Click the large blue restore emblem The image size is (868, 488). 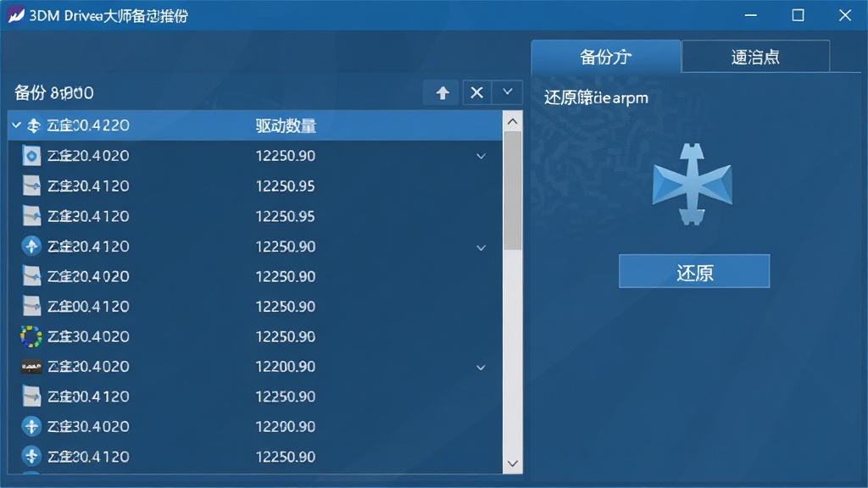pos(693,184)
